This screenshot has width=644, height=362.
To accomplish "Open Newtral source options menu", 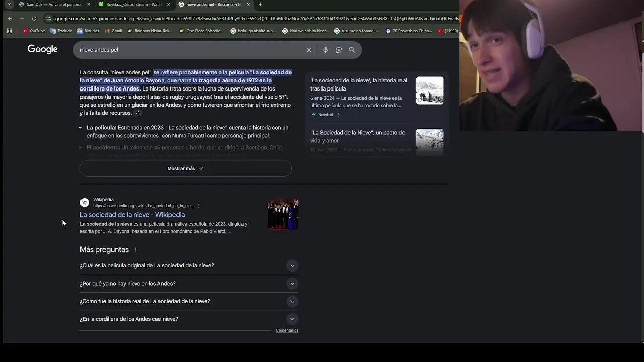I will (339, 115).
